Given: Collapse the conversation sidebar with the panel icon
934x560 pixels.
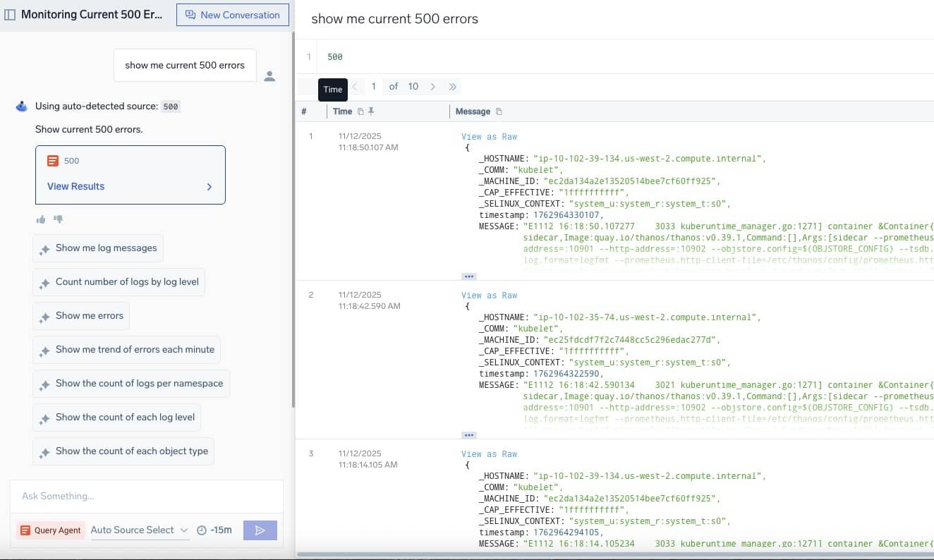Looking at the screenshot, I should pyautogui.click(x=10, y=13).
